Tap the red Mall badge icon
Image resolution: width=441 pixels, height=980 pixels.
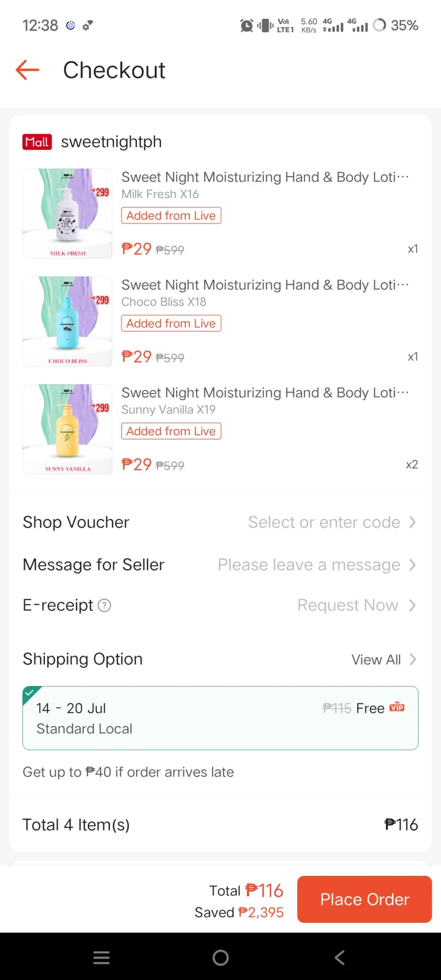tap(37, 142)
